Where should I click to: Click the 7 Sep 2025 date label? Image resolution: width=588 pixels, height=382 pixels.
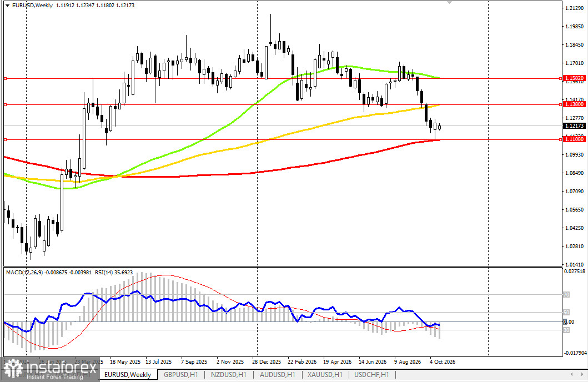tap(194, 362)
